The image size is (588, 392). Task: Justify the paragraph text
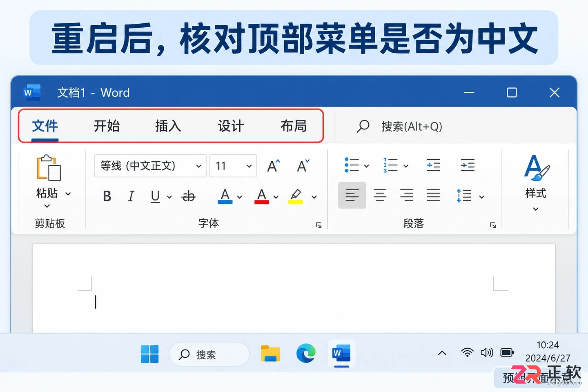click(433, 196)
